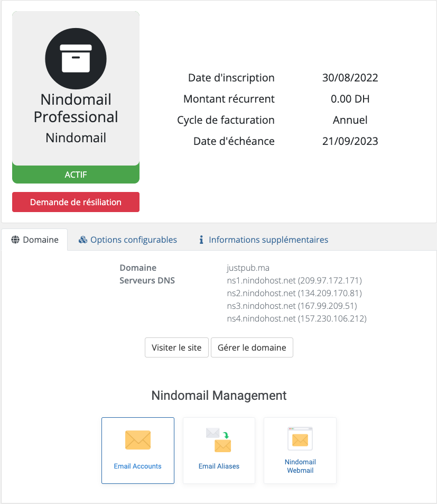Click the Visiter le site button
This screenshot has width=437, height=504.
pyautogui.click(x=176, y=347)
